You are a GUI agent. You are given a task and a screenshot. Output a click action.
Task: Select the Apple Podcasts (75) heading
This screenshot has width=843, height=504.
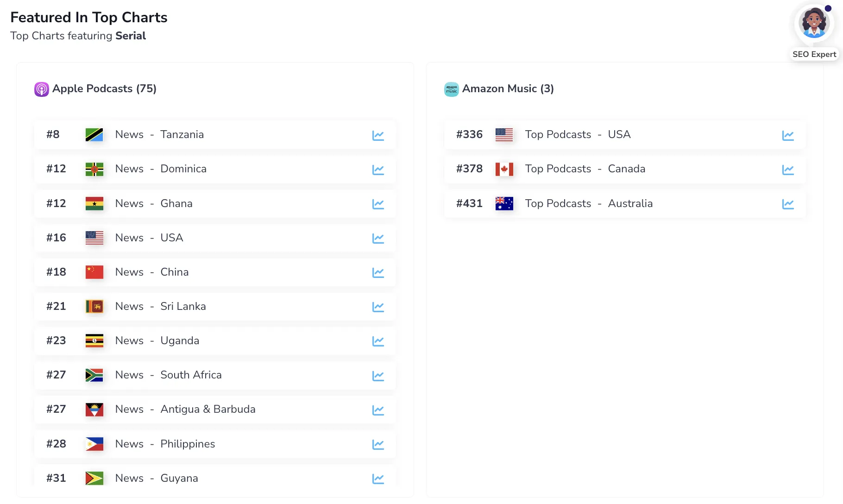tap(104, 88)
